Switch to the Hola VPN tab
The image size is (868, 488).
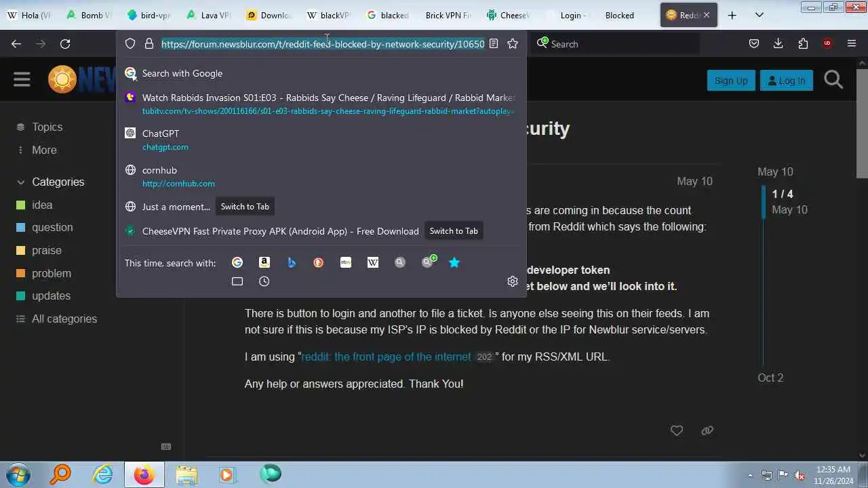pyautogui.click(x=29, y=15)
